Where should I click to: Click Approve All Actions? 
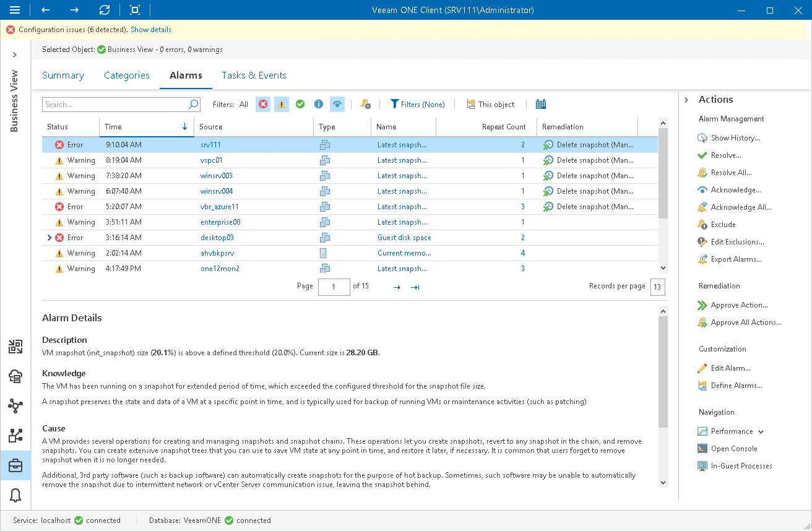click(x=740, y=322)
